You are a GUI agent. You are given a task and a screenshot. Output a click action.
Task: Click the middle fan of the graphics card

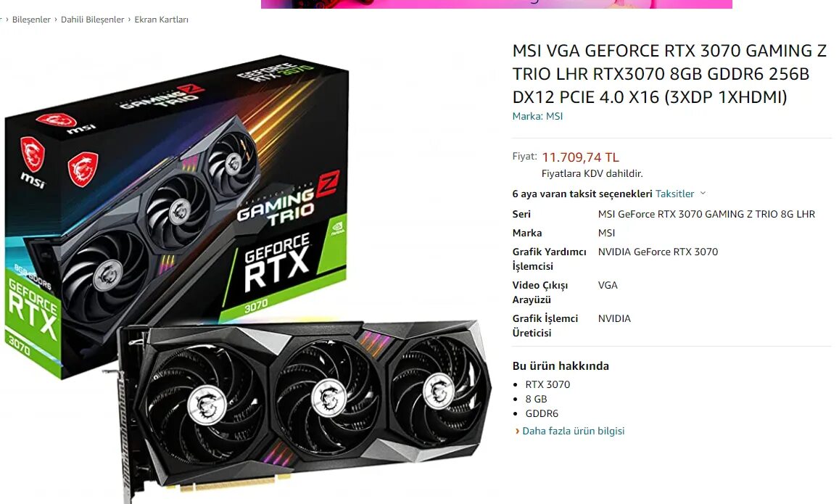point(328,397)
